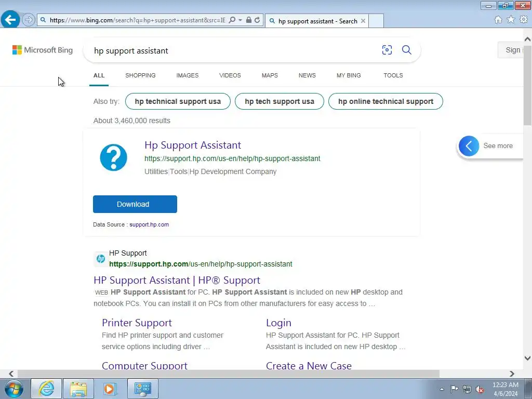Click the HP logo favicon in result
532x399 pixels.
click(x=100, y=259)
